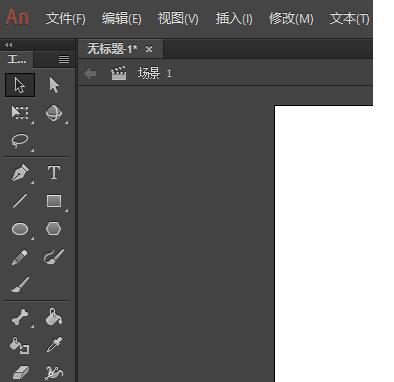394x382 pixels.
Task: Open the 文本(T) menu
Action: [349, 18]
